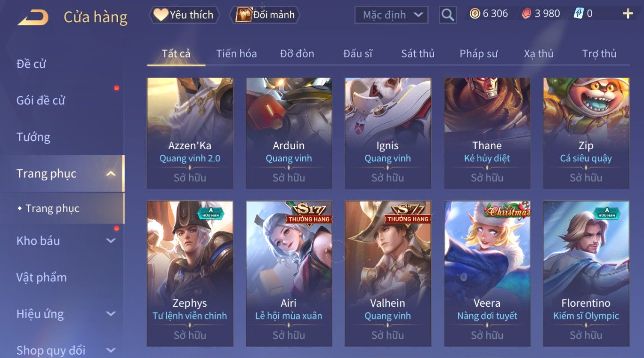The width and height of the screenshot is (644, 358).
Task: Tap the blue voucher ticket icon
Action: [578, 14]
